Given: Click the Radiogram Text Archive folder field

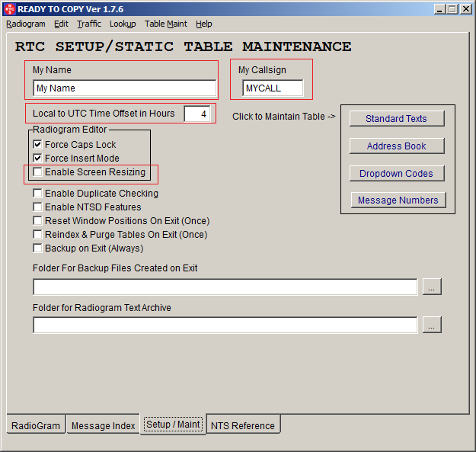Looking at the screenshot, I should [x=225, y=325].
